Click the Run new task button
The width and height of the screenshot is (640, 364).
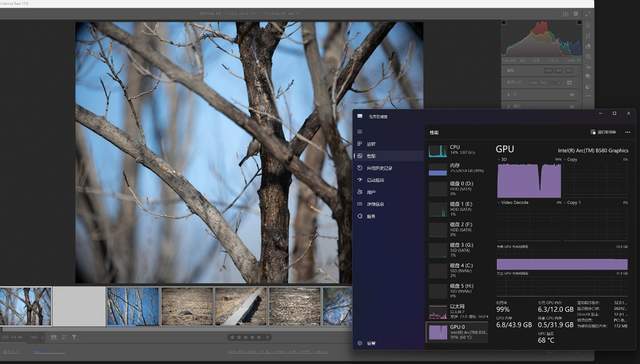pyautogui.click(x=603, y=132)
